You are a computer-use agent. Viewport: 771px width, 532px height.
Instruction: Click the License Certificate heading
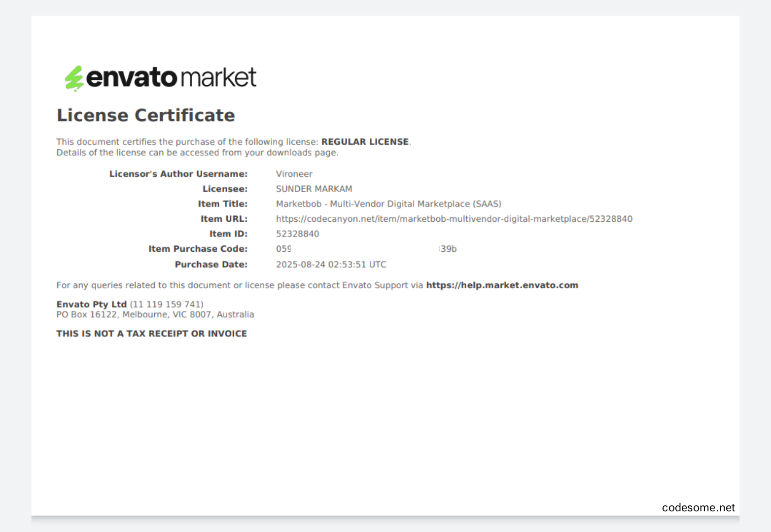[145, 115]
